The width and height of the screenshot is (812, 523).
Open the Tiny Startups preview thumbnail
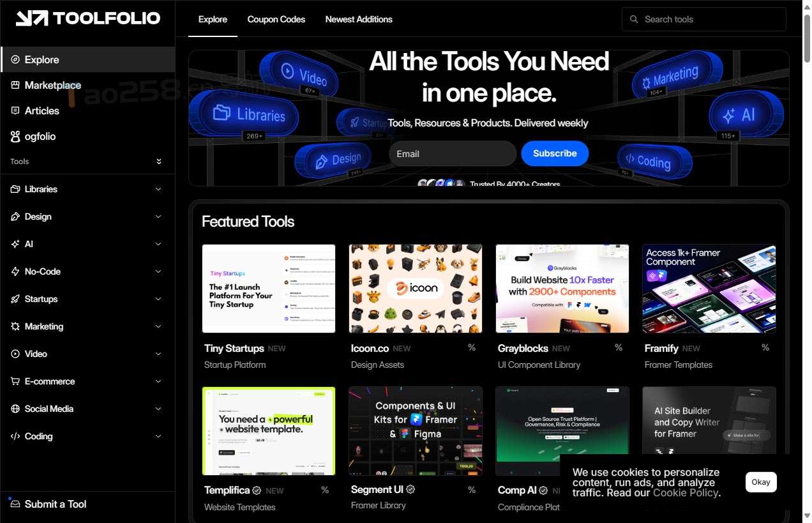[269, 289]
